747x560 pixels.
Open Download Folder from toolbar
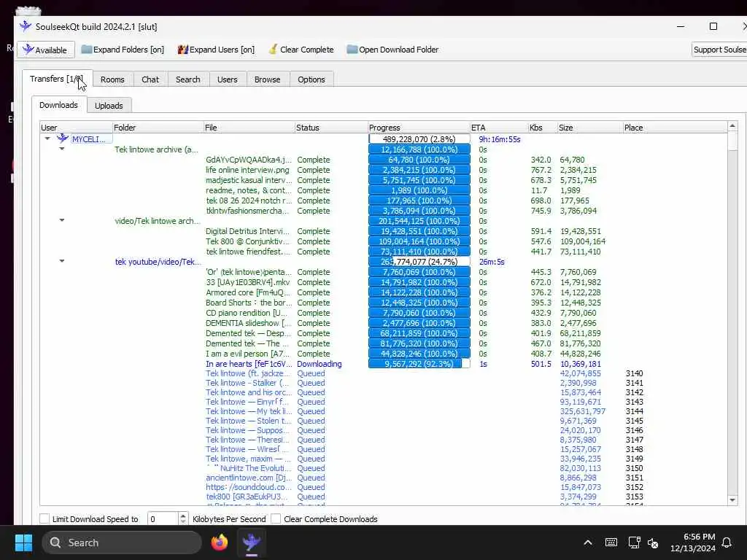point(392,50)
